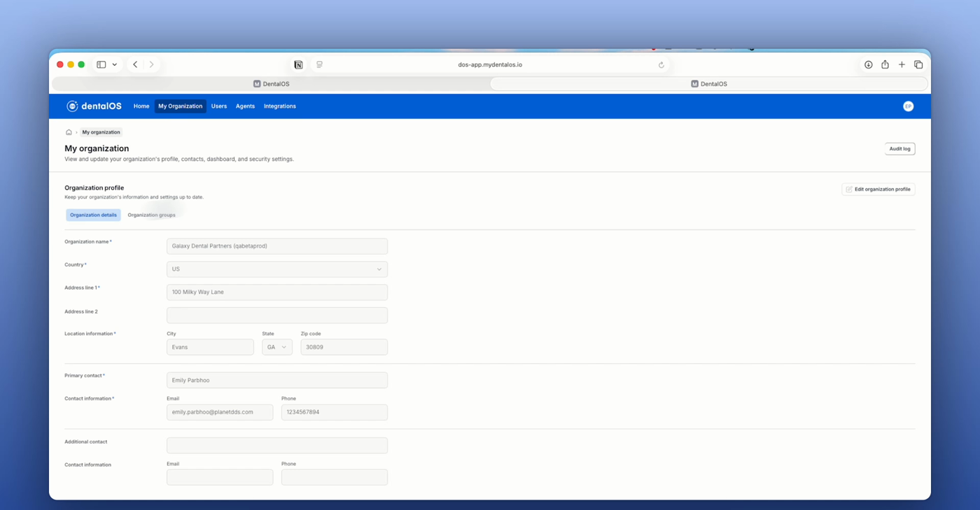Click Edit organization profile
The height and width of the screenshot is (510, 980).
tap(878, 189)
